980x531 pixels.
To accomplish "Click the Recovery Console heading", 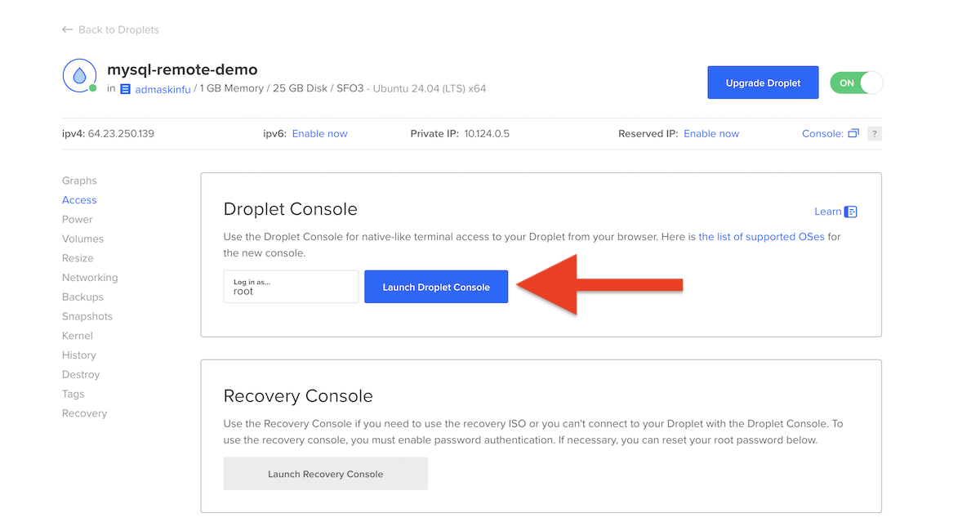I will (298, 396).
